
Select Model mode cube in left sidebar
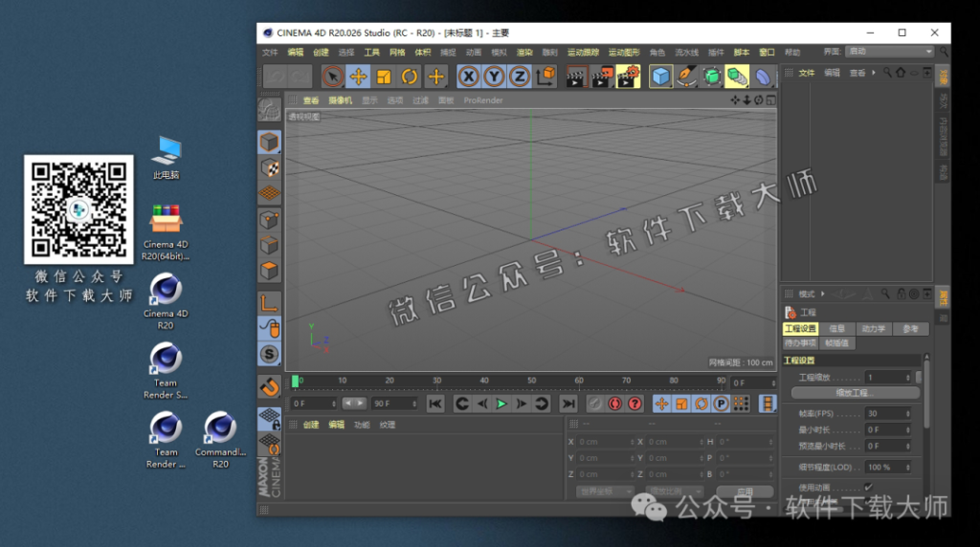pyautogui.click(x=269, y=142)
